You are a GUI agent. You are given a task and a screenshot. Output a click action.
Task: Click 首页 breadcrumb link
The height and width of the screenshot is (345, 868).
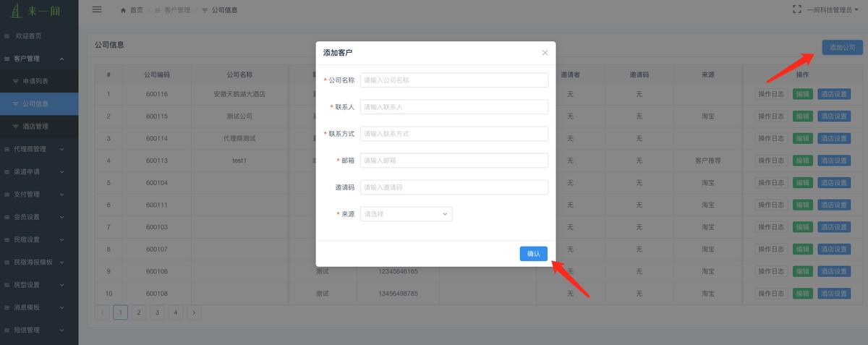[x=136, y=10]
